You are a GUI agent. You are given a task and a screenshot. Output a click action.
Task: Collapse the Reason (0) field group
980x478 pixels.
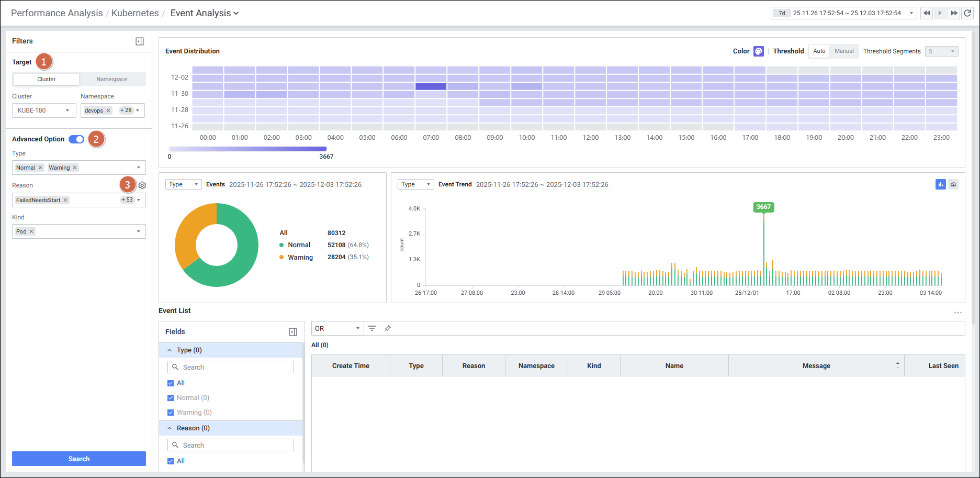pos(170,428)
